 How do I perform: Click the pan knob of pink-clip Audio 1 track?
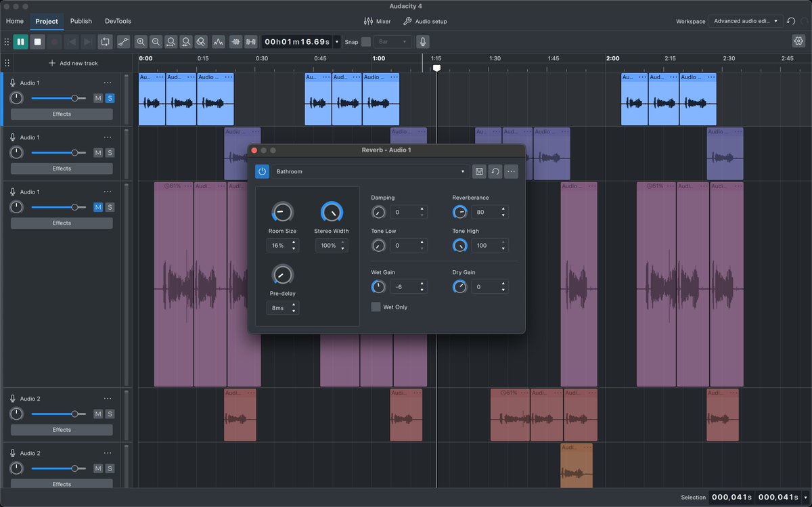(17, 207)
